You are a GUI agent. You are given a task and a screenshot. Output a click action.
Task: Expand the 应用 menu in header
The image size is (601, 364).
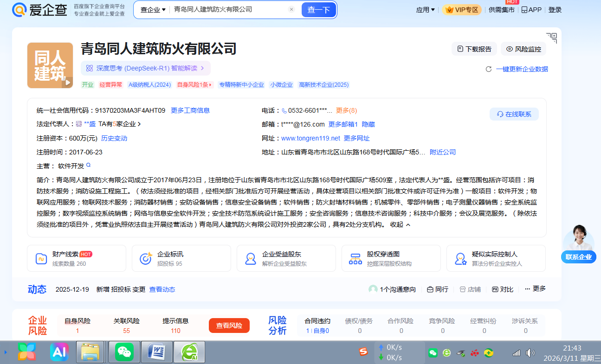coord(425,10)
